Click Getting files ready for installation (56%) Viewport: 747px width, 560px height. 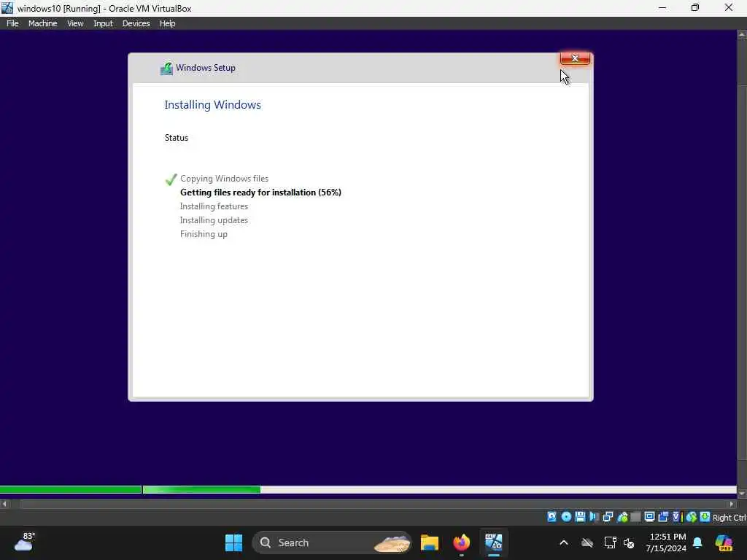(x=260, y=192)
